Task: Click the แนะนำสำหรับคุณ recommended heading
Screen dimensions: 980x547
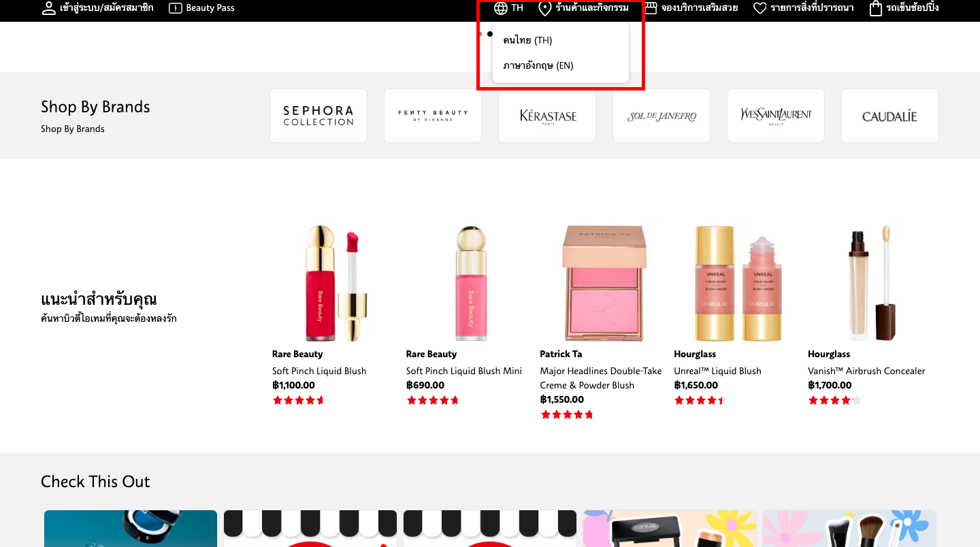Action: pyautogui.click(x=99, y=299)
